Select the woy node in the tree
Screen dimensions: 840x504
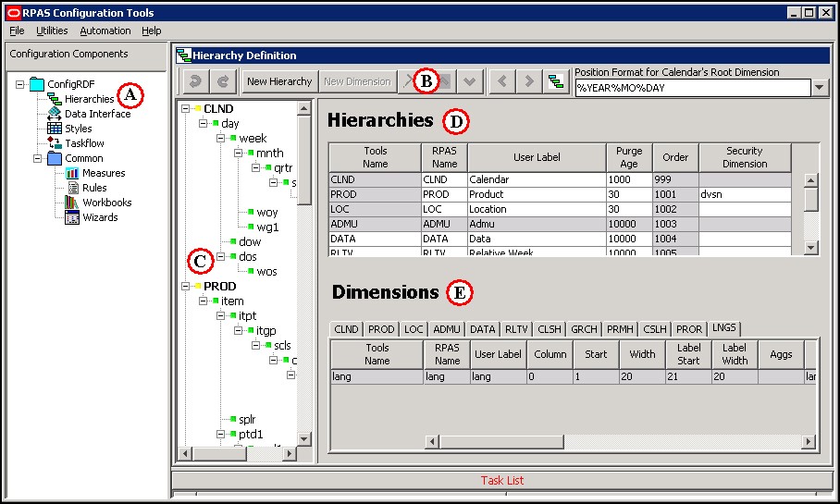pos(266,212)
